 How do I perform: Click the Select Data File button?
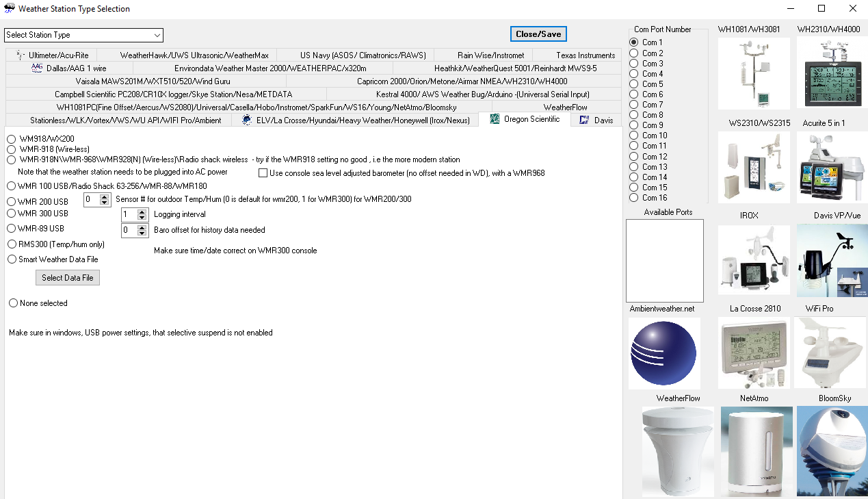coord(68,278)
